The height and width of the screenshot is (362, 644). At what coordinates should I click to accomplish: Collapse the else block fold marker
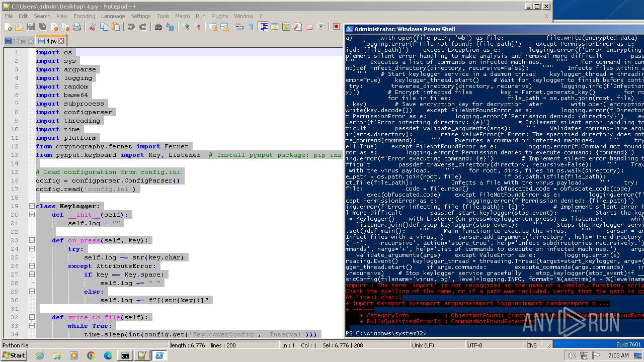click(x=32, y=292)
